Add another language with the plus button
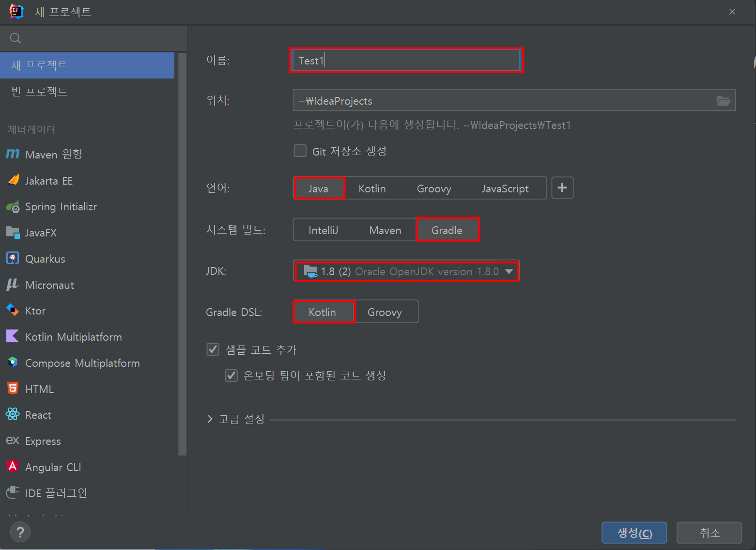756x550 pixels. coord(562,188)
